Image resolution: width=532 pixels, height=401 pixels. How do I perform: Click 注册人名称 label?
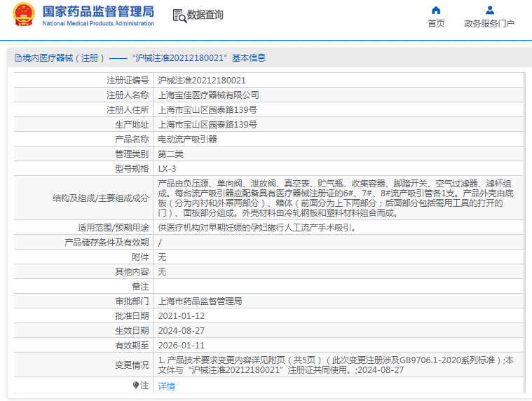[128, 95]
